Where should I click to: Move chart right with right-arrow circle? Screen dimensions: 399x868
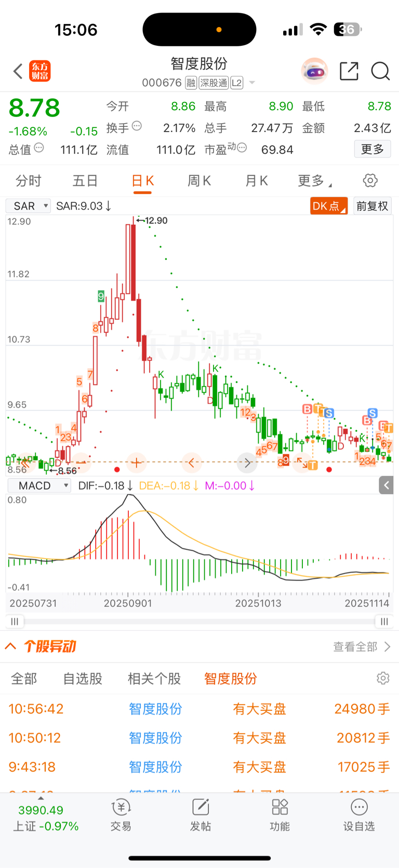pyautogui.click(x=247, y=462)
